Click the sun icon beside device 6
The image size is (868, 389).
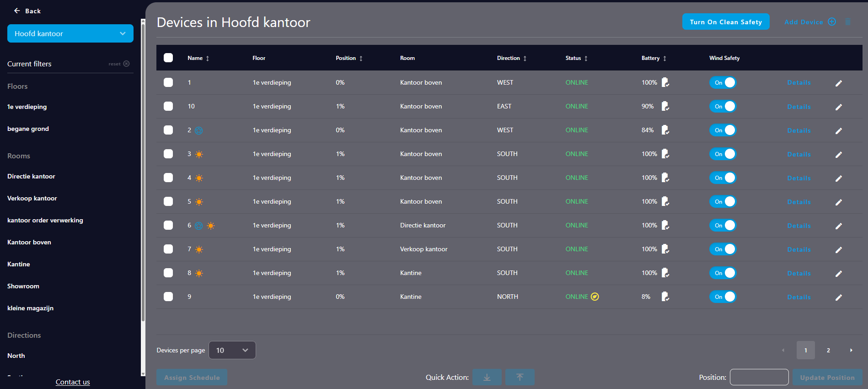pos(210,226)
